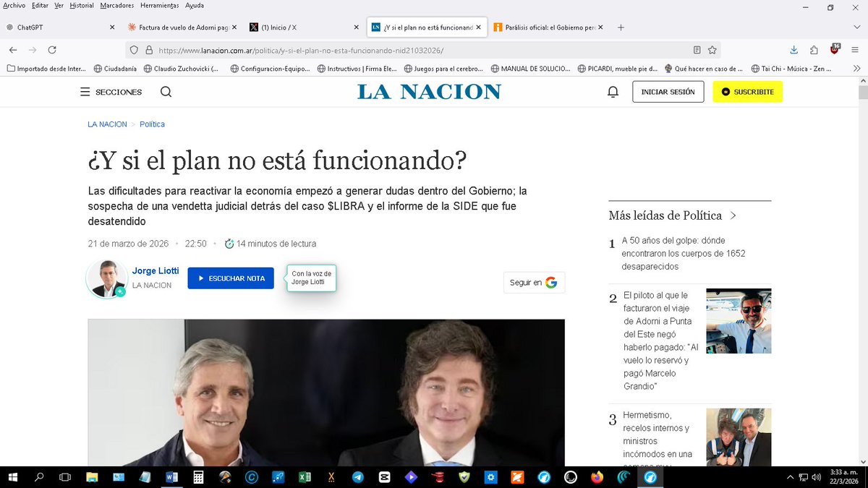Close the ChatGPT tab
Viewport: 868px width, 488px height.
pos(112,27)
